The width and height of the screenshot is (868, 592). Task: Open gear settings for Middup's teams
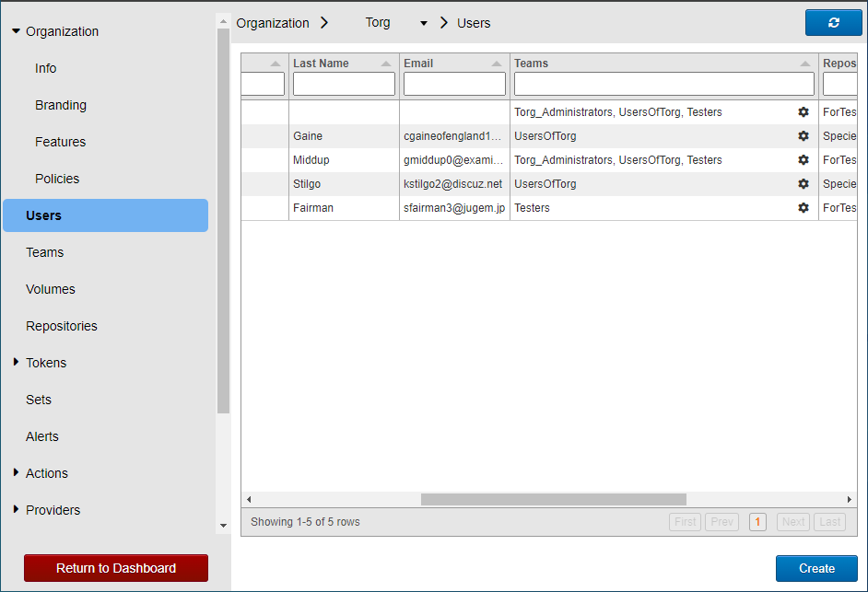803,159
